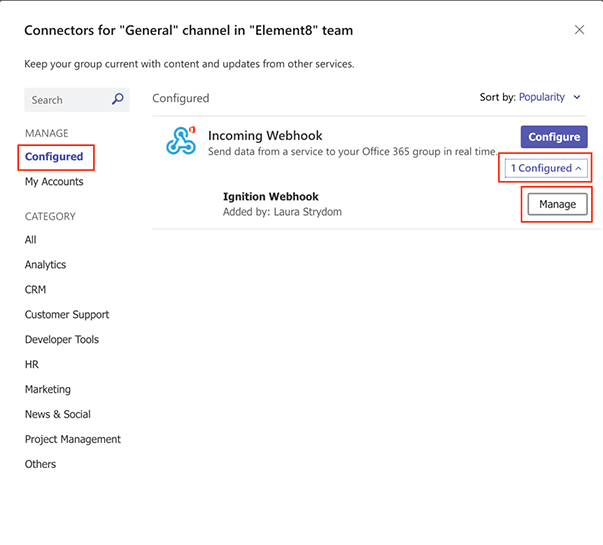Viewport: 603px width, 545px height.
Task: Select the Developer Tools category
Action: coord(62,339)
